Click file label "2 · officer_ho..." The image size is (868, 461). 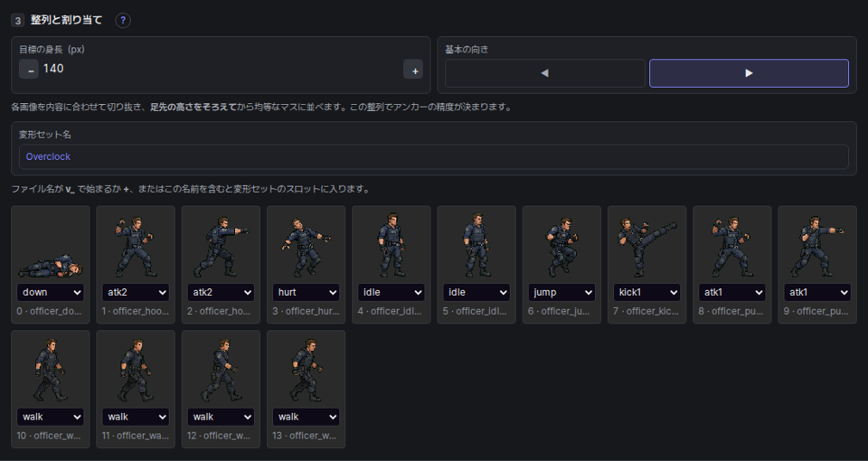point(219,311)
